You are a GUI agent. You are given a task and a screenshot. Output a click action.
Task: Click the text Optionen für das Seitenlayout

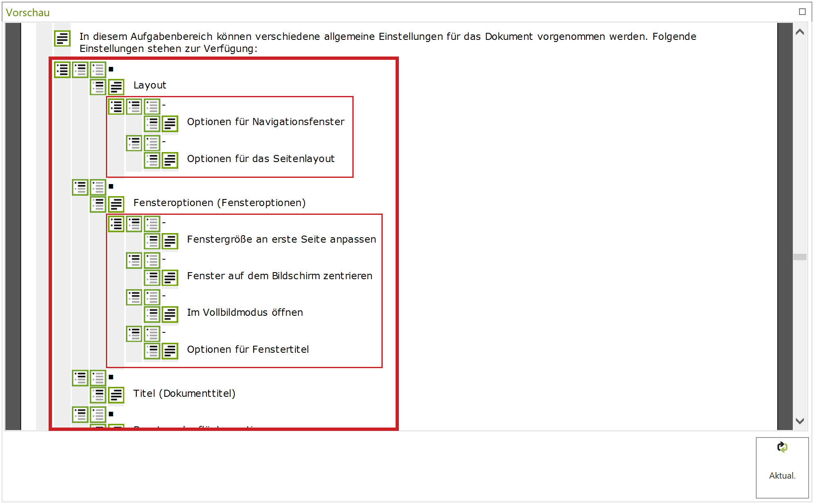[261, 159]
